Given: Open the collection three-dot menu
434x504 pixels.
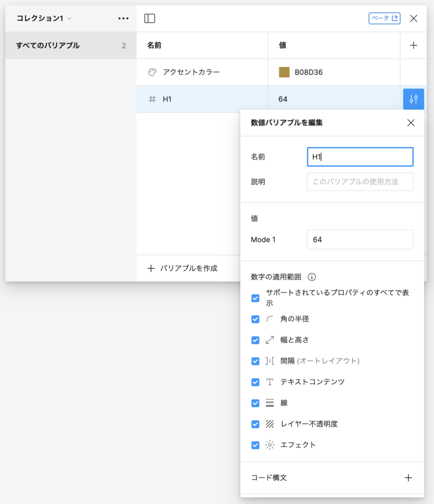Looking at the screenshot, I should [123, 19].
